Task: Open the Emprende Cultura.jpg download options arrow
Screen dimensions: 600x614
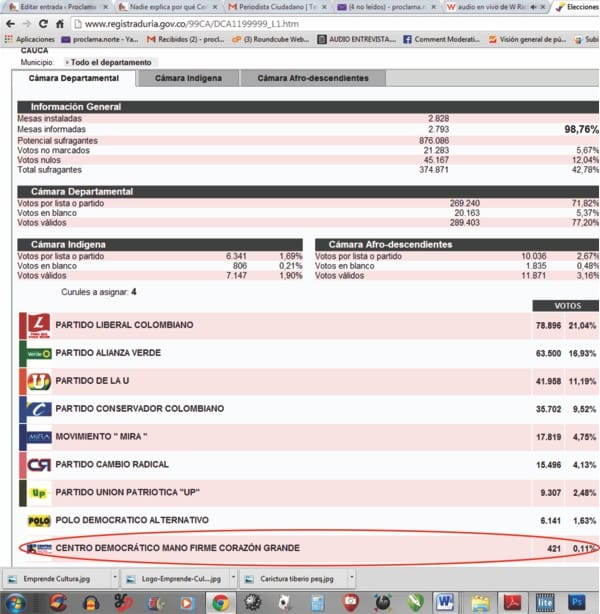Action: point(115,577)
